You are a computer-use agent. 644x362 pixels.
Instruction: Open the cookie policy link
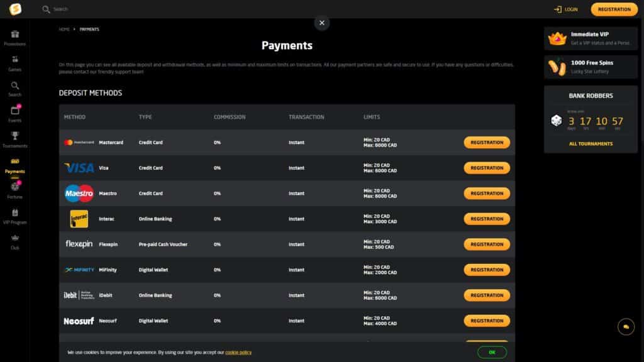point(238,352)
